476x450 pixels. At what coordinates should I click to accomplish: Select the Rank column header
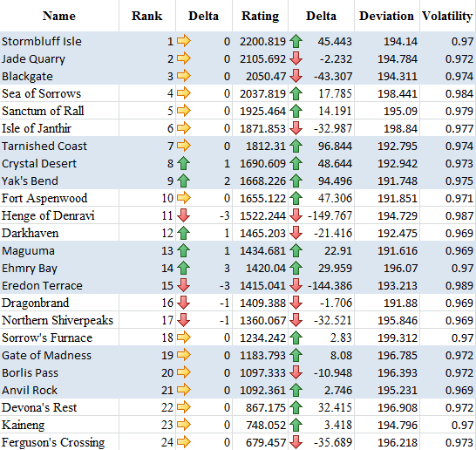click(x=147, y=16)
